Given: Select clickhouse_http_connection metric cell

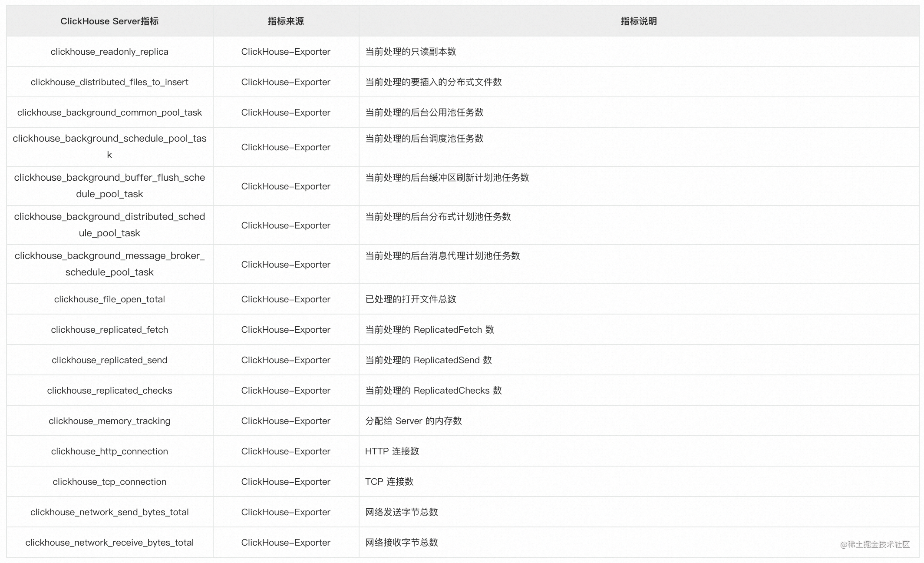Looking at the screenshot, I should point(109,451).
